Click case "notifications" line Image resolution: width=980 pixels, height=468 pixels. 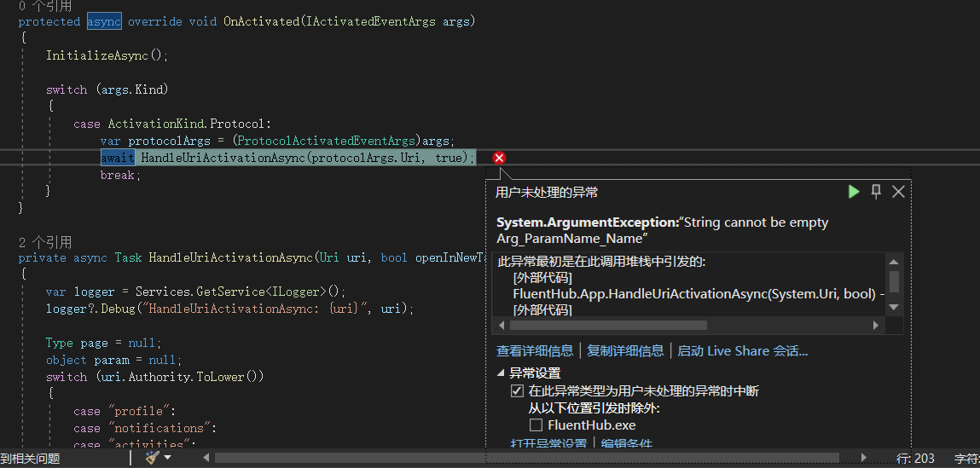click(145, 428)
